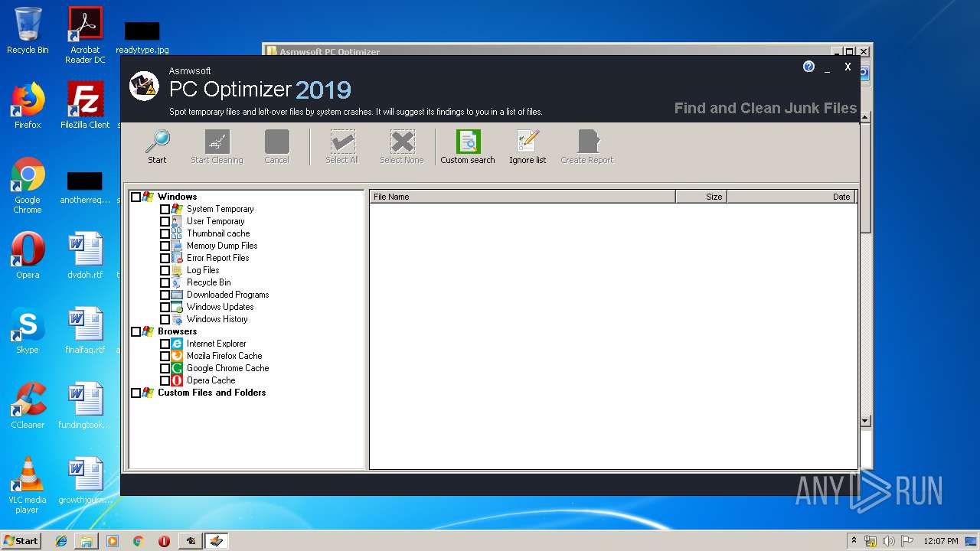Enable the Downloaded Programs checkbox
Viewport: 980px width, 551px height.
pyautogui.click(x=165, y=295)
